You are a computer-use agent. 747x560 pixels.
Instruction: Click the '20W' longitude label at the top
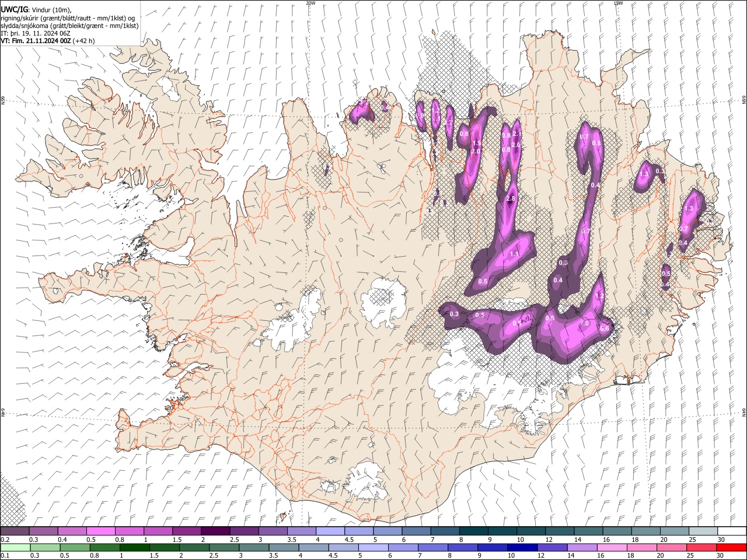(310, 3)
